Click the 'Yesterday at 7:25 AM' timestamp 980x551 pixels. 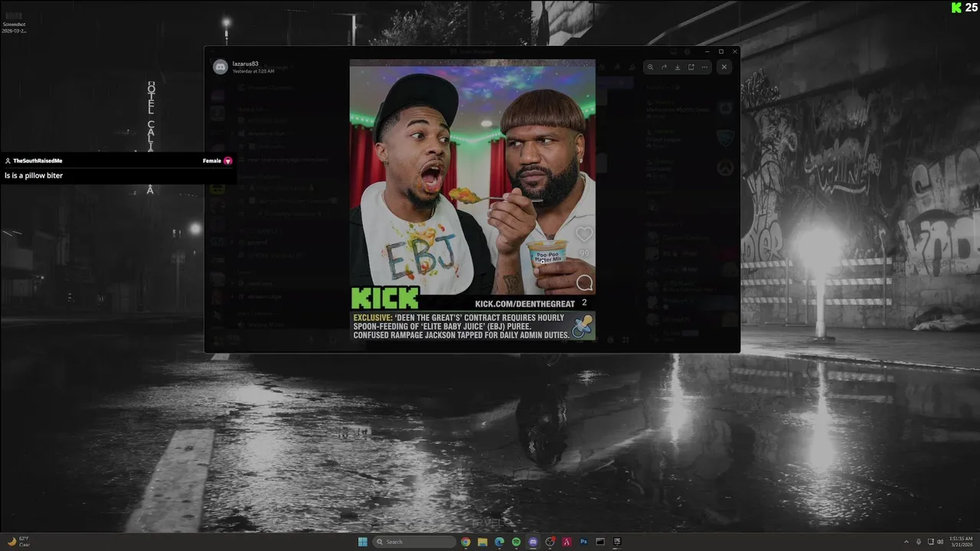253,71
